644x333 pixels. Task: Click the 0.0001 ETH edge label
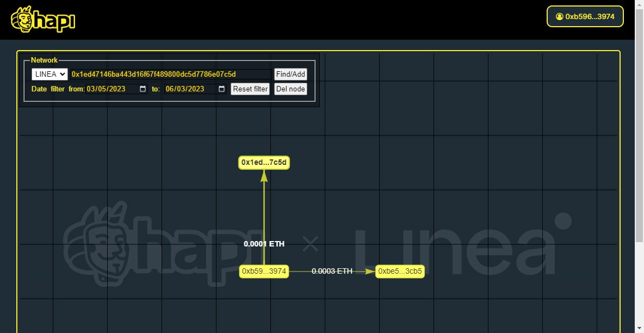point(264,244)
